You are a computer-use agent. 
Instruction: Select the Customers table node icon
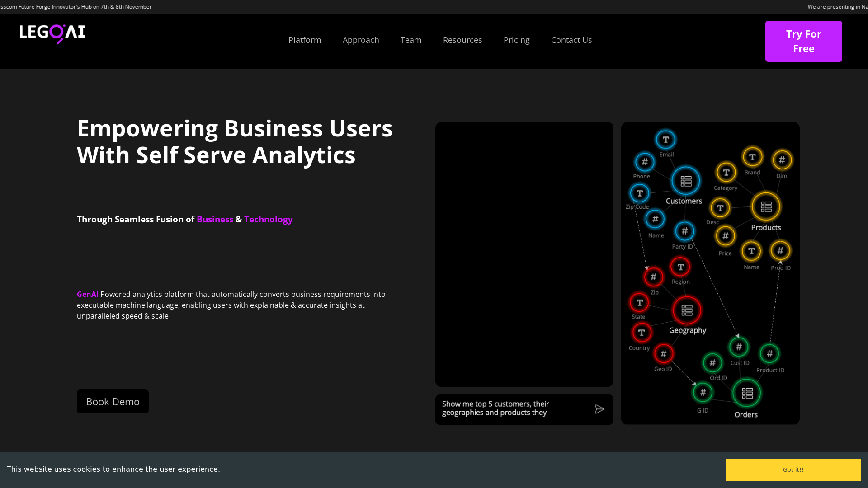686,181
